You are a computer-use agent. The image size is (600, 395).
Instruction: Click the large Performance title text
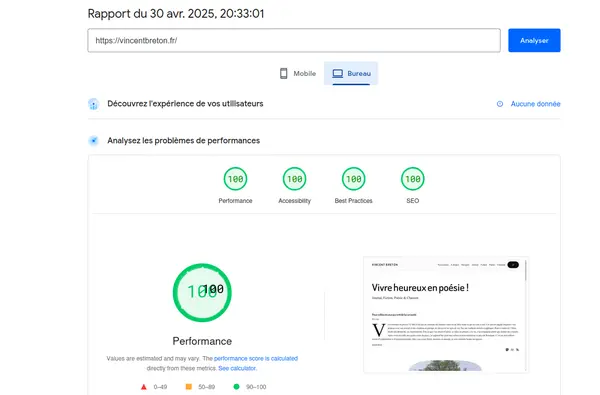tap(202, 341)
